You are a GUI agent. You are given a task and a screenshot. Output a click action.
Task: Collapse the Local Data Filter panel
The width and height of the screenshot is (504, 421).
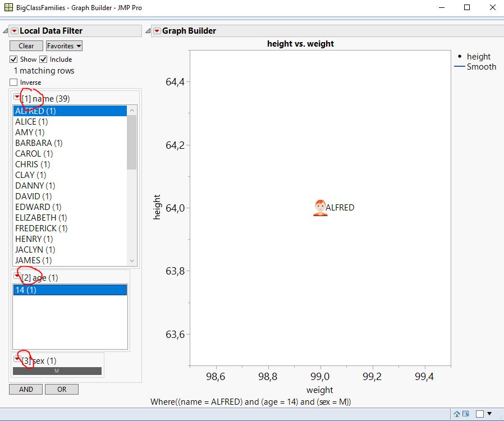4,31
